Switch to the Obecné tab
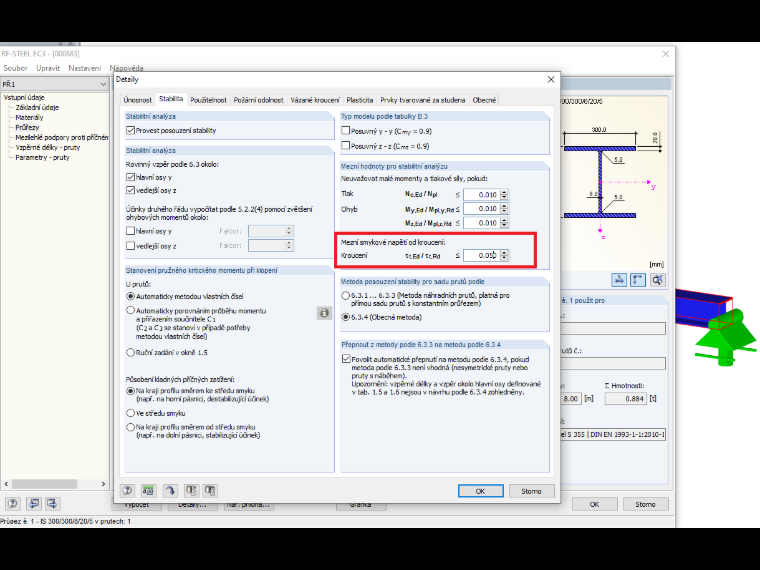760x570 pixels. 484,100
